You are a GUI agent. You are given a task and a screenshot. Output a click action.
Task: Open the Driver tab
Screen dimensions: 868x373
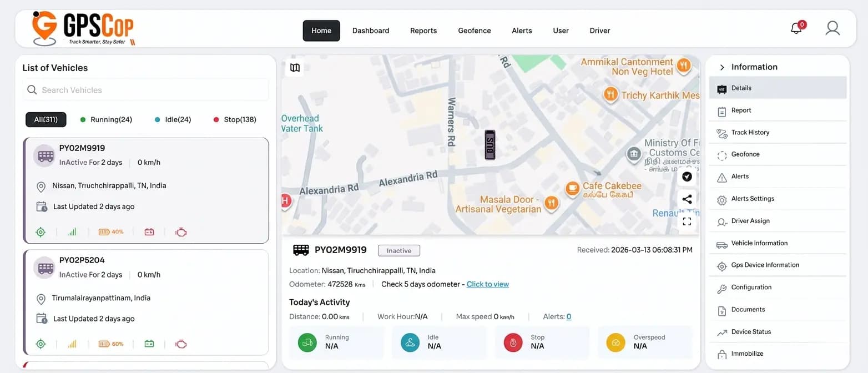[x=600, y=31]
